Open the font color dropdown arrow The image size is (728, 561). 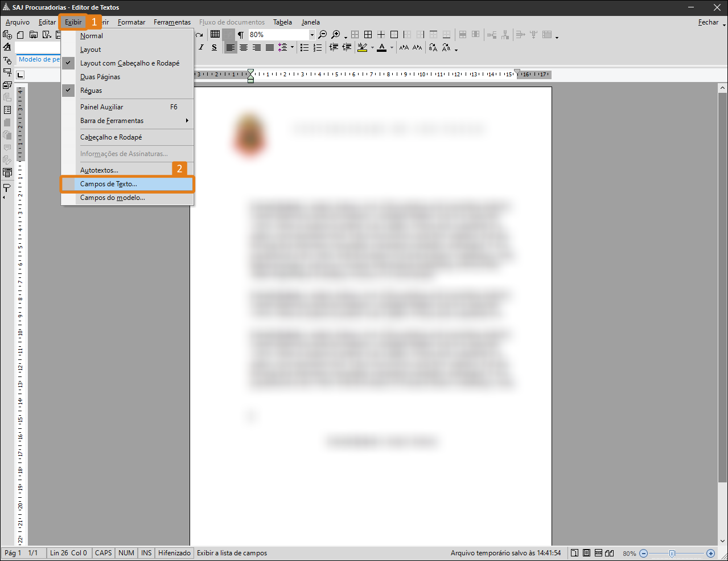pos(392,48)
